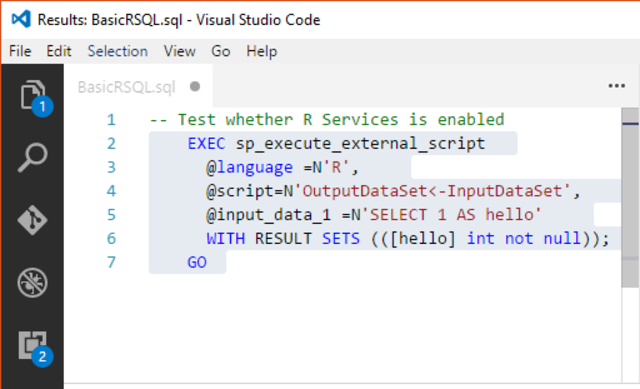Click the GO keyword on line 7
This screenshot has height=389, width=640.
tap(197, 262)
